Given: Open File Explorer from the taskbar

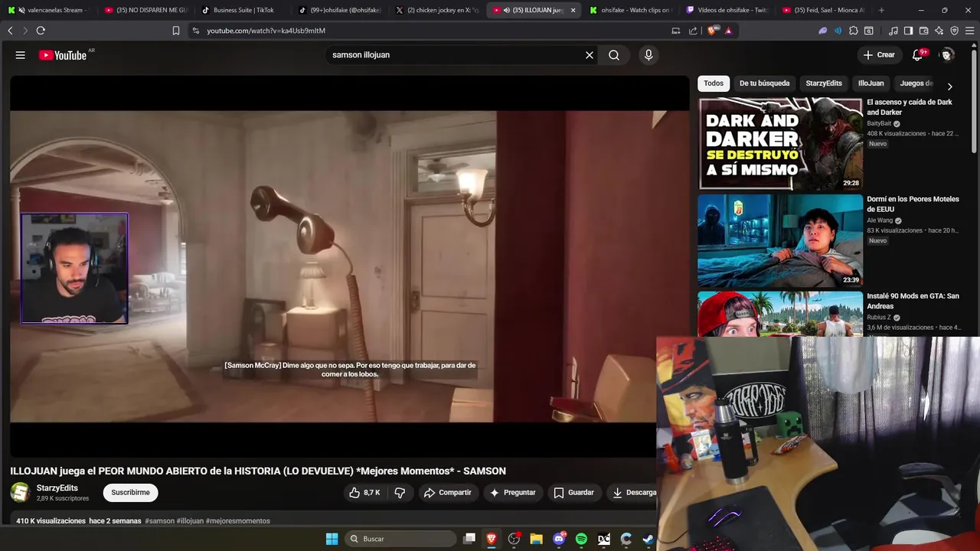Looking at the screenshot, I should tap(536, 539).
